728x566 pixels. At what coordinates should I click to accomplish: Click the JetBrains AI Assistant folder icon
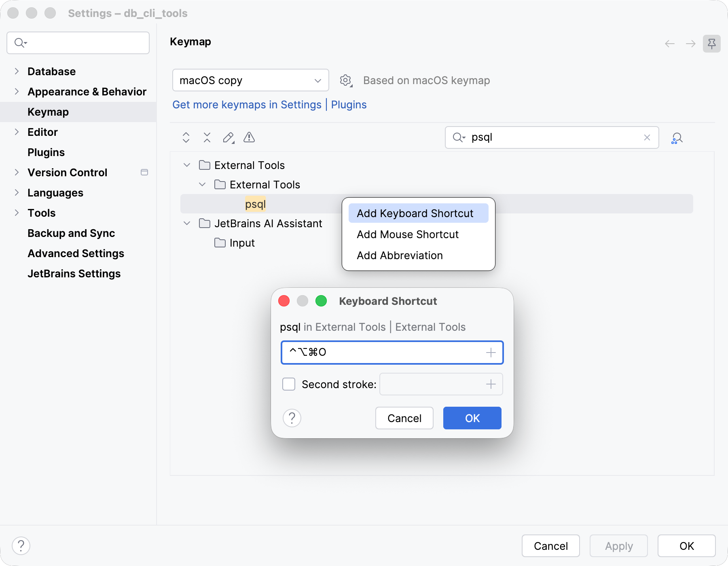205,223
